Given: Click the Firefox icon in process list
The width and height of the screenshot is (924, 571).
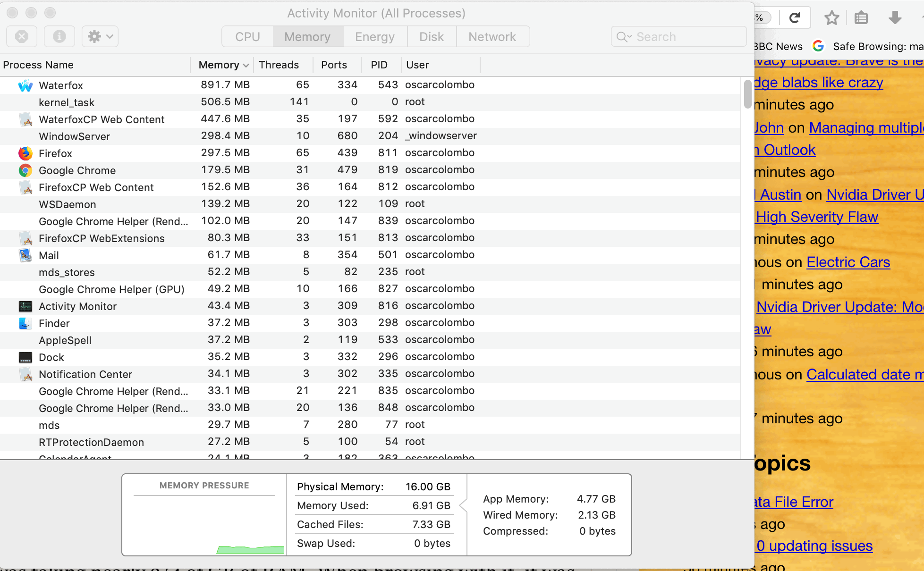Looking at the screenshot, I should 25,153.
